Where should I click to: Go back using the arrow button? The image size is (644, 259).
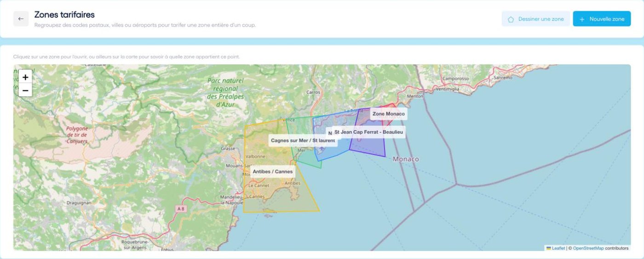point(21,19)
